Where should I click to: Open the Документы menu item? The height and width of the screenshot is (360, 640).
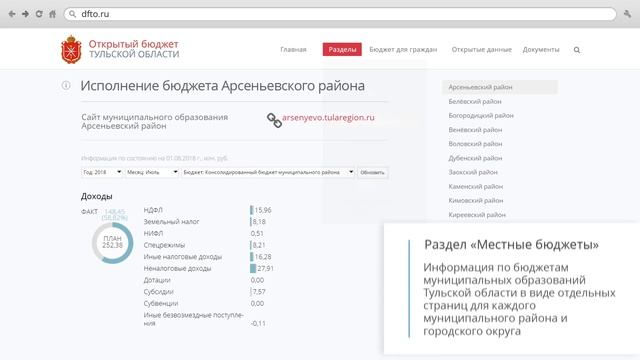pyautogui.click(x=541, y=49)
